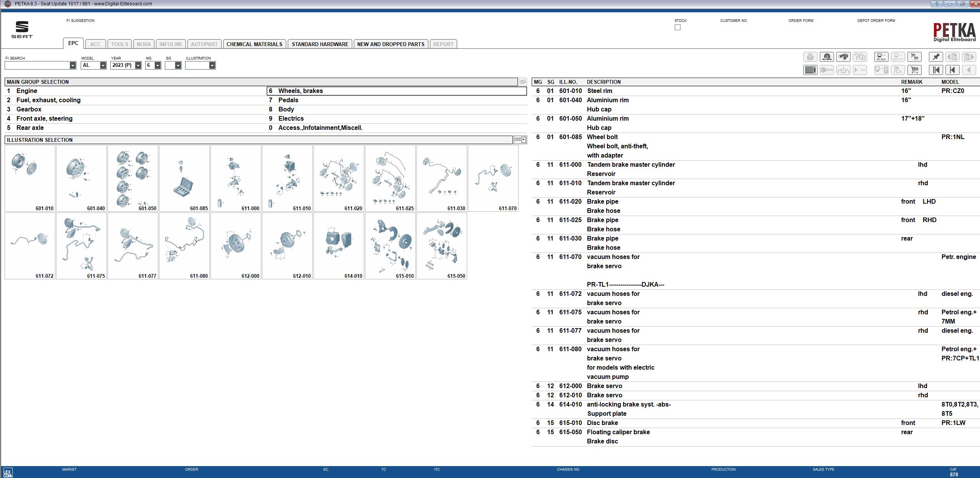Click the tire and spark plug icon
980x478 pixels.
point(827,57)
